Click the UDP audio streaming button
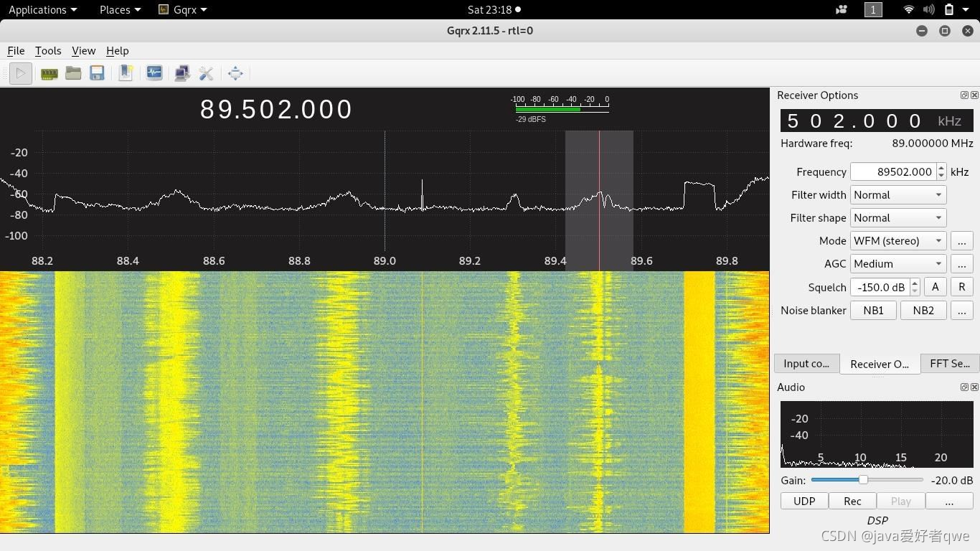980x551 pixels. click(804, 501)
